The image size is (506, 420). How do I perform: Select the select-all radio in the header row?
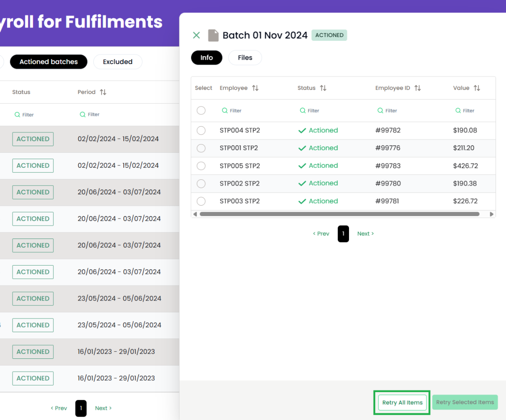tap(201, 110)
